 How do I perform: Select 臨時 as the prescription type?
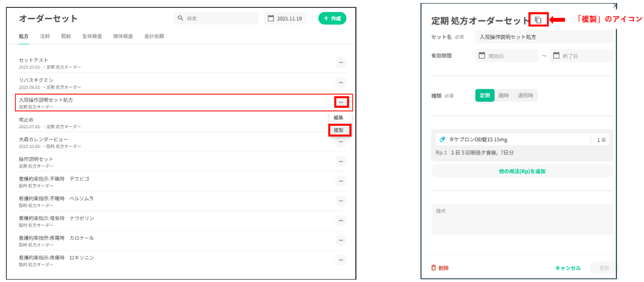[x=504, y=95]
